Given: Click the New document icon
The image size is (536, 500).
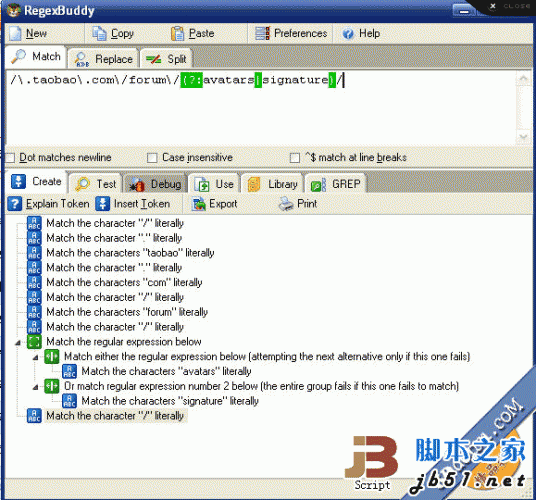Looking at the screenshot, I should click(16, 33).
